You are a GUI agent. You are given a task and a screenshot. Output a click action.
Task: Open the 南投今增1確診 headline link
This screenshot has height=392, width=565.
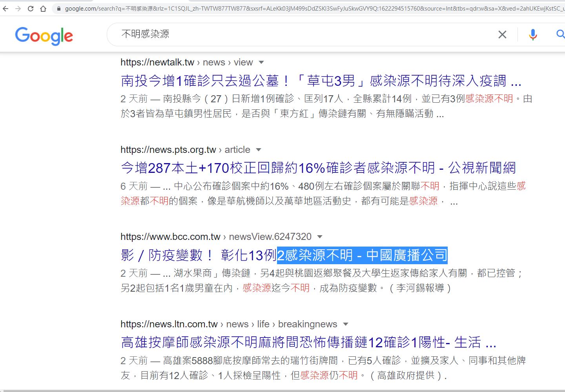click(x=321, y=81)
